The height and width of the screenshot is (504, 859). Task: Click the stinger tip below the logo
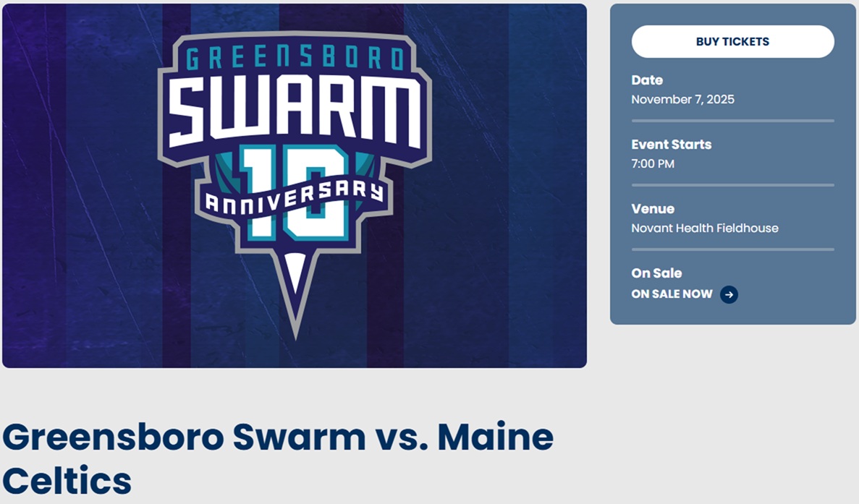point(295,289)
